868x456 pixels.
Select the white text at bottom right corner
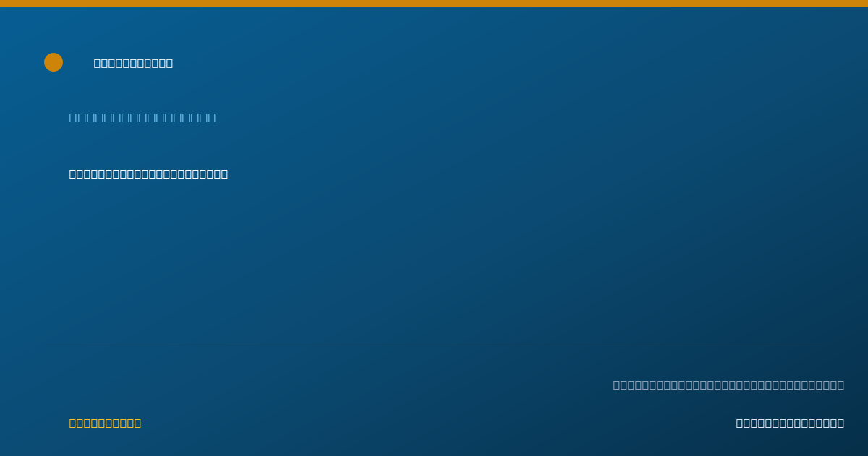coord(790,423)
